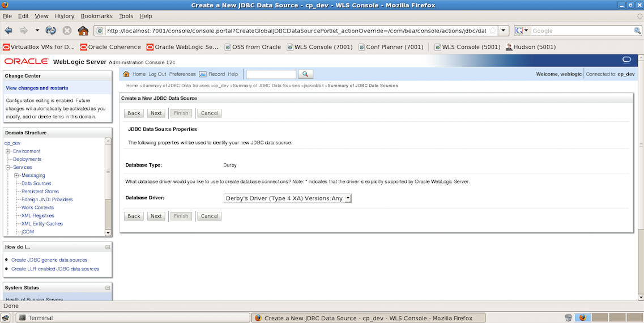
Task: Click the browser Back arrow icon
Action: pyautogui.click(x=8, y=31)
